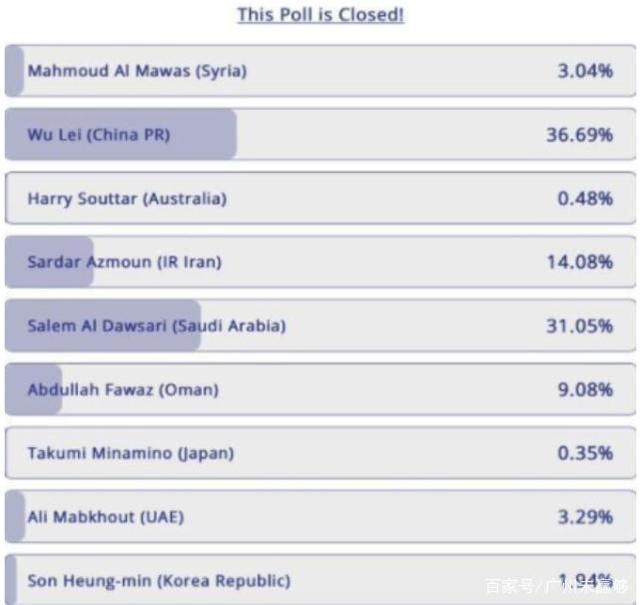Click the Baijiahao watermark text

556,586
